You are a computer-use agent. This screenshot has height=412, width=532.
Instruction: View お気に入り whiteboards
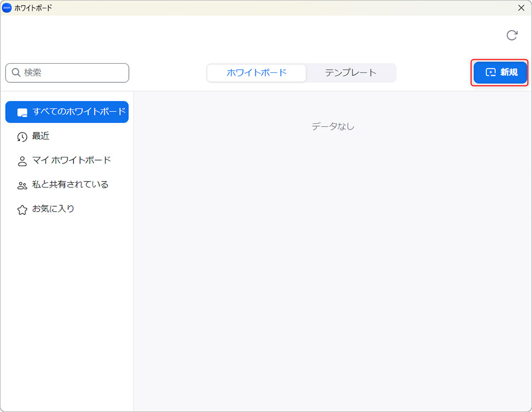point(67,209)
